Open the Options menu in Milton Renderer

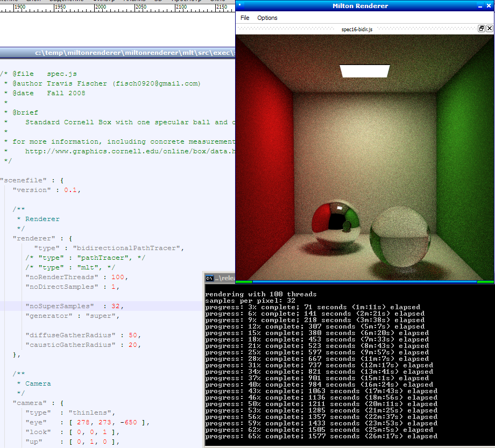(267, 18)
